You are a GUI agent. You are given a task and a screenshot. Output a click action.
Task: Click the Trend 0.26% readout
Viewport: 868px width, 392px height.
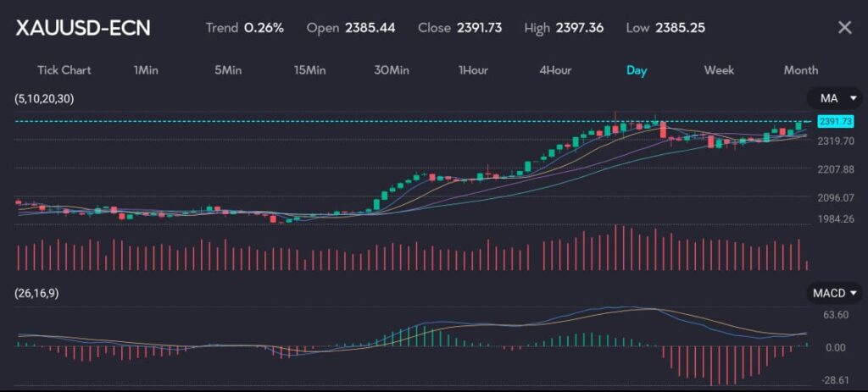[244, 28]
